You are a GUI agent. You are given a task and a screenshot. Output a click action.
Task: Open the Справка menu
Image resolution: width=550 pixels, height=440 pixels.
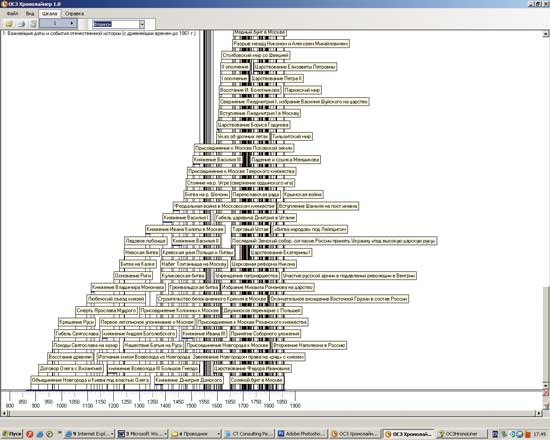[x=74, y=14]
